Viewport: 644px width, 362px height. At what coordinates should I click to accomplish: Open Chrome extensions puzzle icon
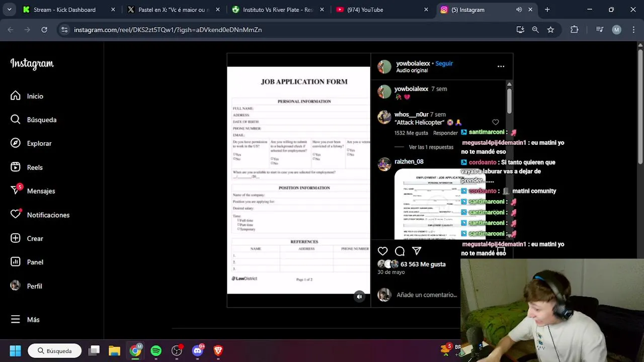[x=575, y=30]
